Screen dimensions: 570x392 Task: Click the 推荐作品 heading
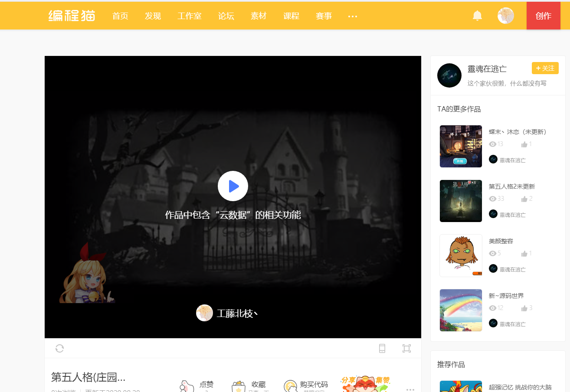pyautogui.click(x=451, y=365)
